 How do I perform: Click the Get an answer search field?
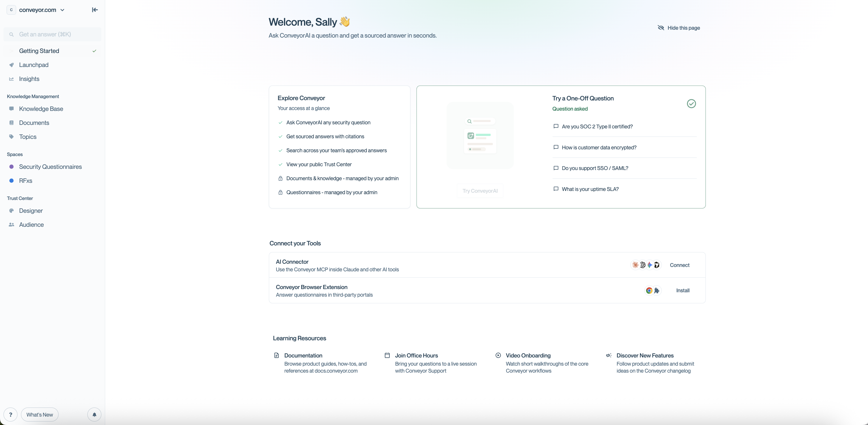tap(52, 34)
